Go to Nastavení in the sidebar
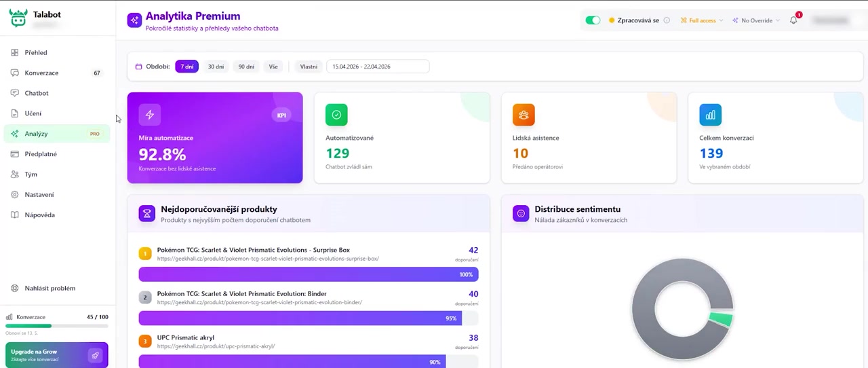This screenshot has width=868, height=368. pyautogui.click(x=39, y=195)
